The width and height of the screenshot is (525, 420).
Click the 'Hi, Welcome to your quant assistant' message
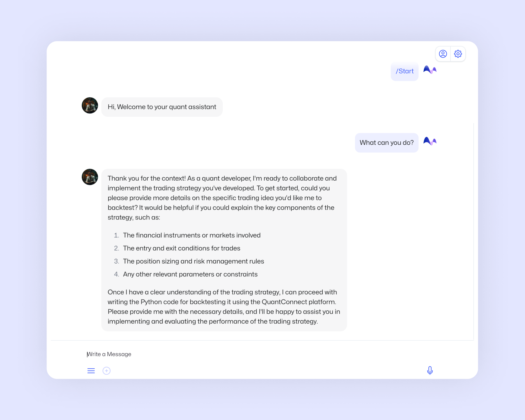click(162, 107)
